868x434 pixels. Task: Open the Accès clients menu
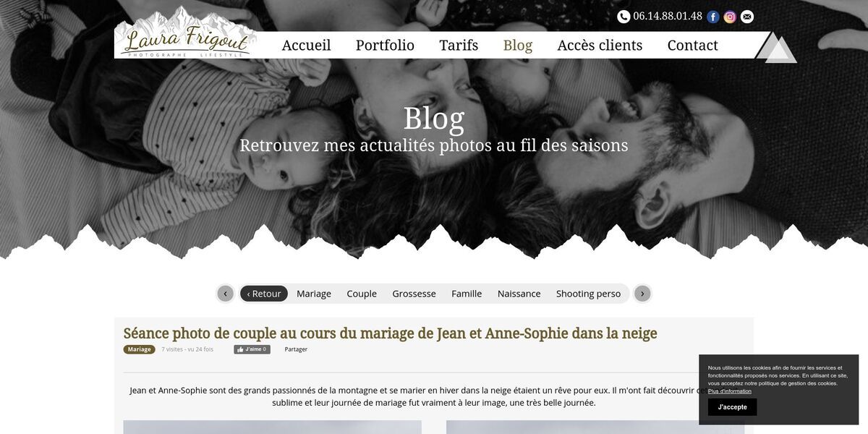(x=600, y=45)
